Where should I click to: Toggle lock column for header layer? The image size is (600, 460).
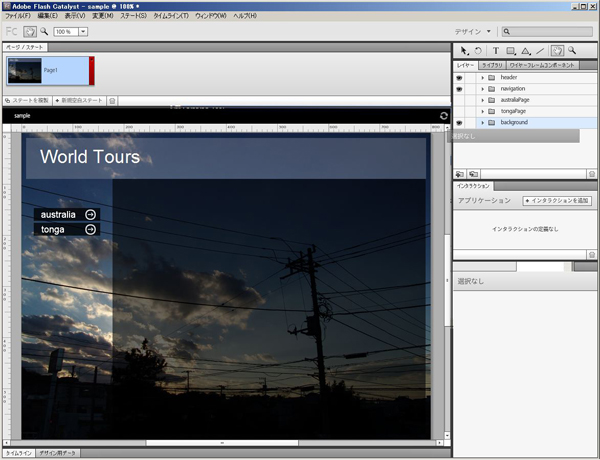pyautogui.click(x=470, y=78)
